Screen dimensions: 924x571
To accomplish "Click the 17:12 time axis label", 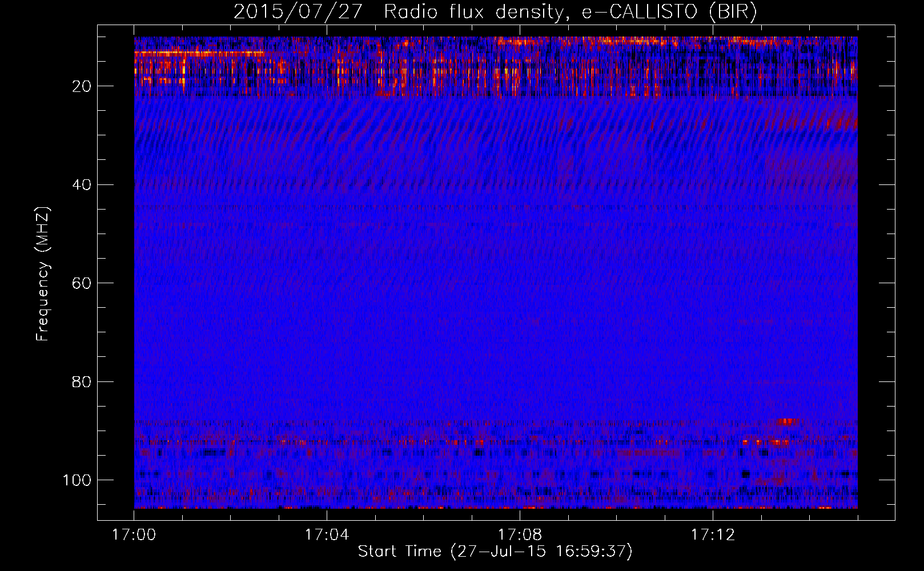I will pos(713,535).
